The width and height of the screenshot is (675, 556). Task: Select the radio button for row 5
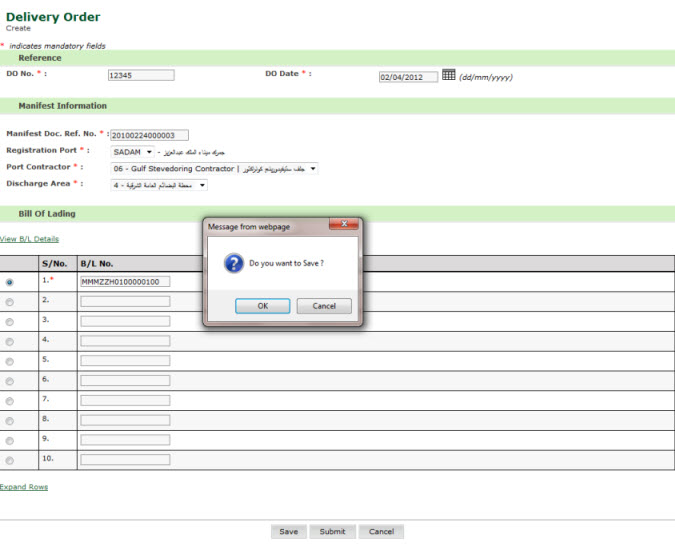10,361
